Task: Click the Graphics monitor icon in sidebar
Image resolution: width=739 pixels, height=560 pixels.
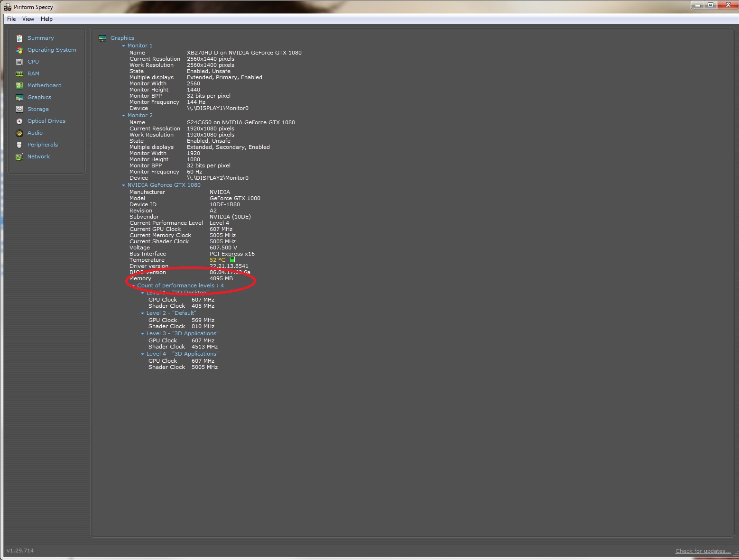Action: coord(19,97)
